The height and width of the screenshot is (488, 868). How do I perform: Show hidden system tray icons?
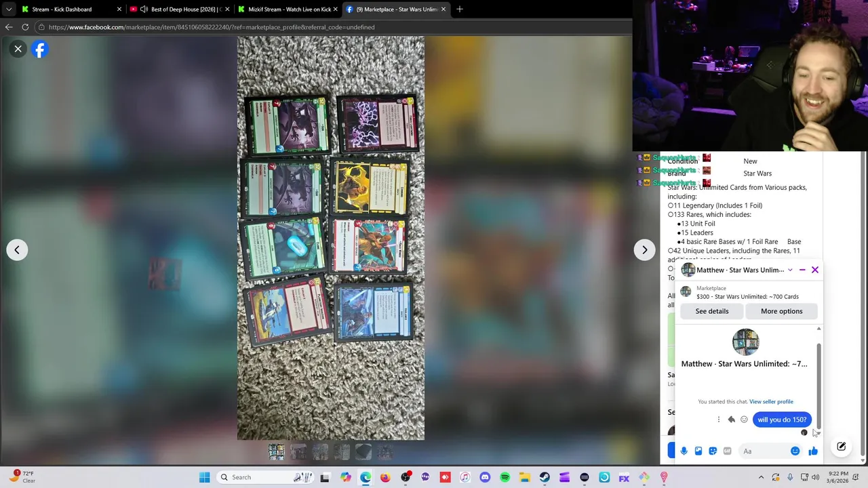pyautogui.click(x=762, y=477)
